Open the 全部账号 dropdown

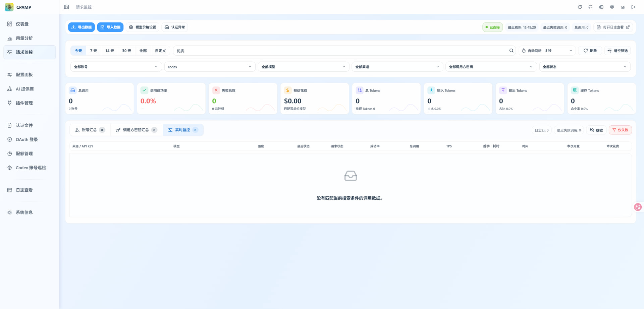116,67
